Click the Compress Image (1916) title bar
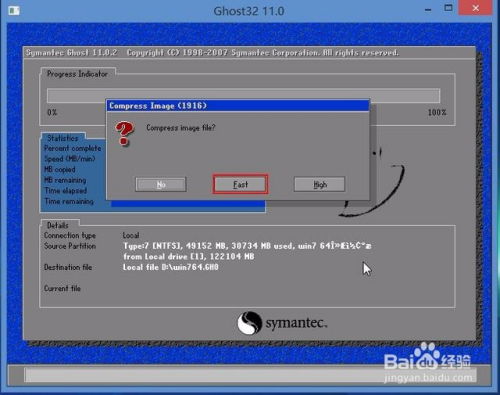 (x=238, y=106)
